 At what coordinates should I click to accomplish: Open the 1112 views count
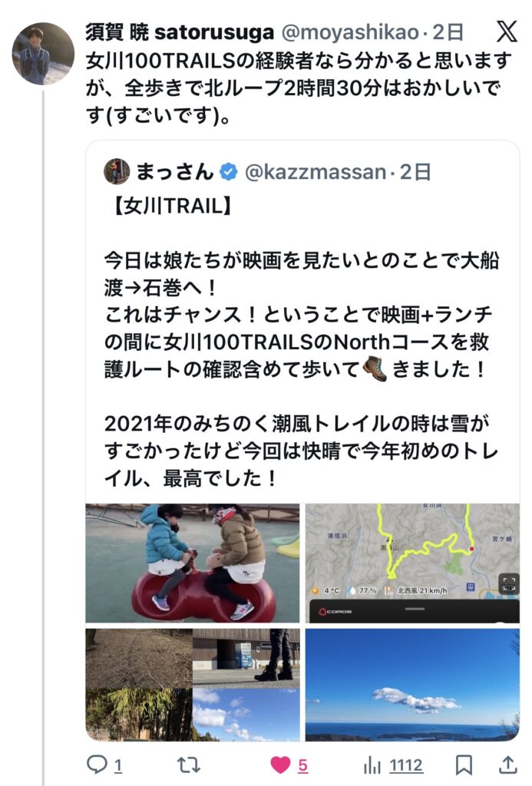[406, 765]
